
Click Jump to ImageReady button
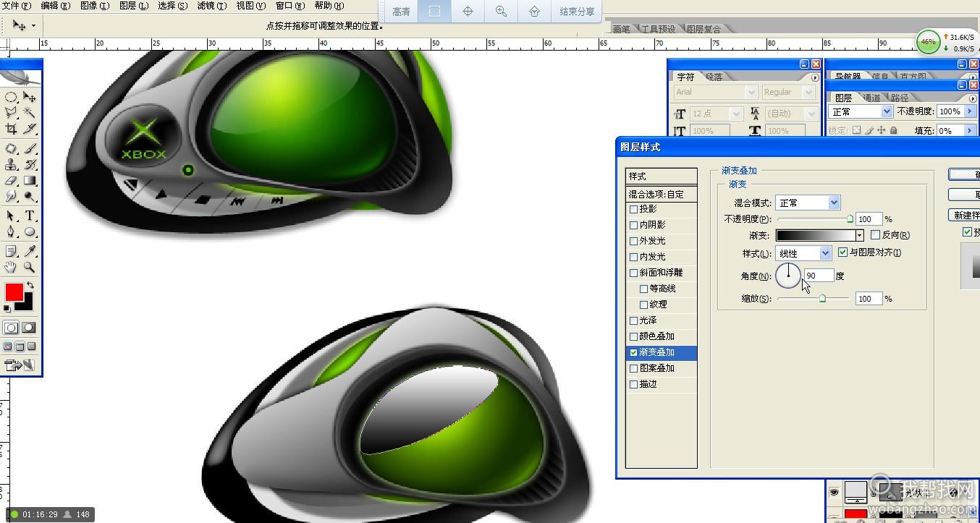pos(19,364)
